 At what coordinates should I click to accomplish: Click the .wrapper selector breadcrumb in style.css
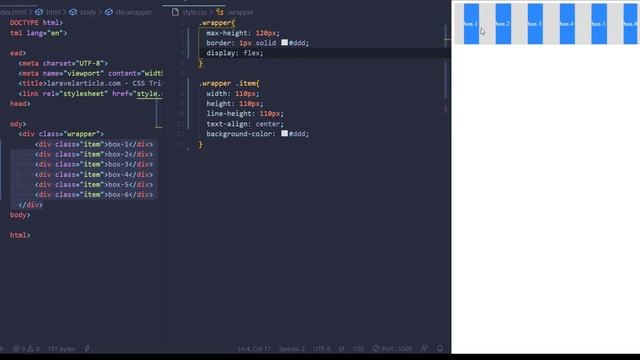pos(236,12)
